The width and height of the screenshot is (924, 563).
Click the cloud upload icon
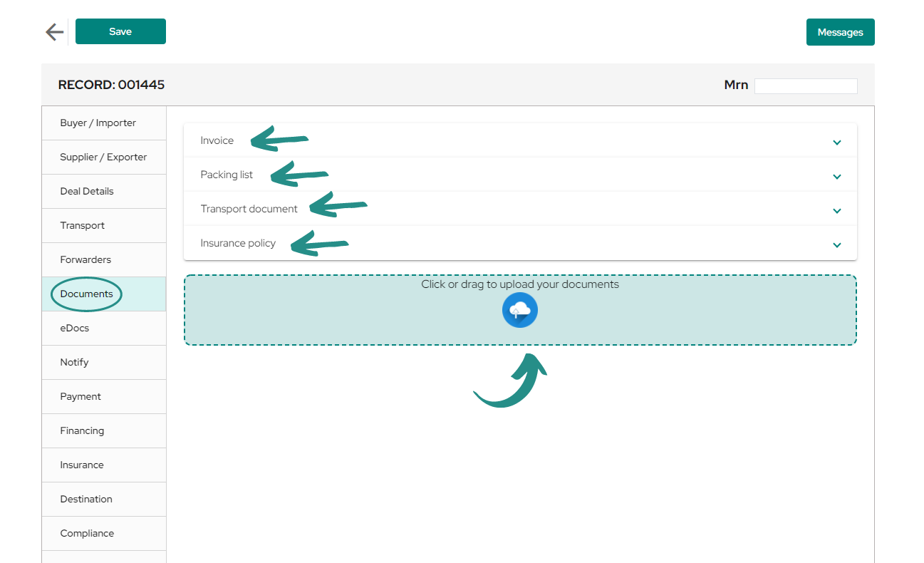(x=520, y=310)
